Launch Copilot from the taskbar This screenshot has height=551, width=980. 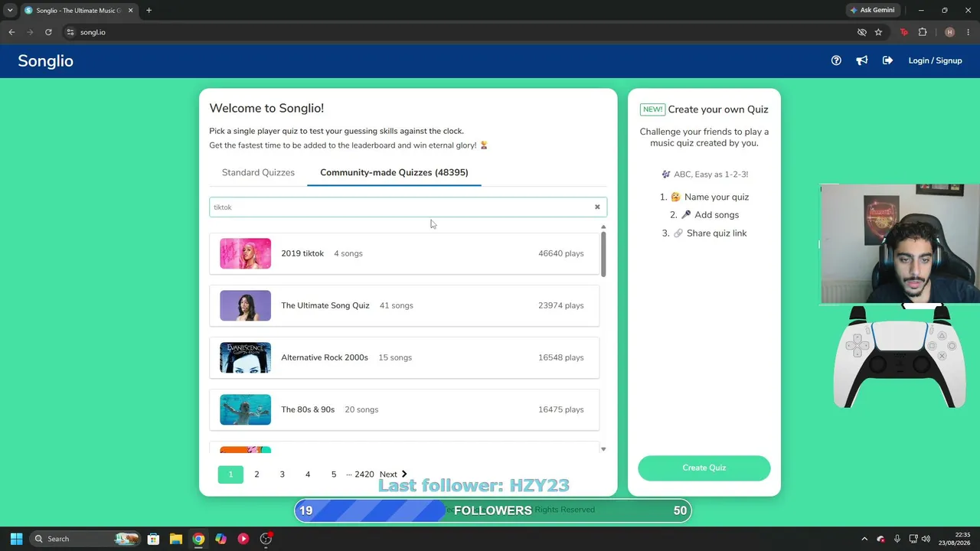(x=220, y=539)
